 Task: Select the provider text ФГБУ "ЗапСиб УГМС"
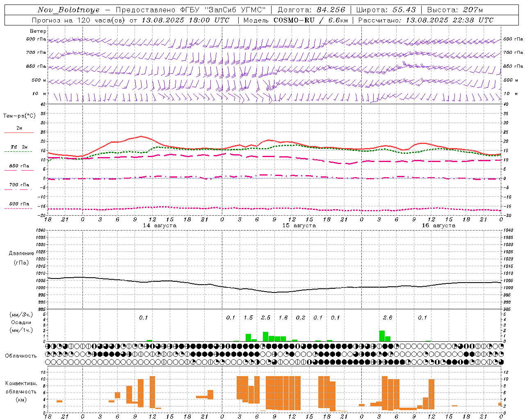(223, 10)
